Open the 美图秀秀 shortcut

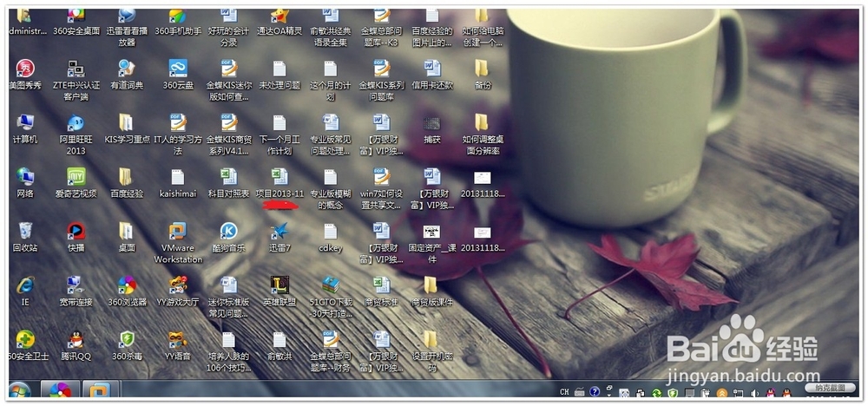point(25,75)
